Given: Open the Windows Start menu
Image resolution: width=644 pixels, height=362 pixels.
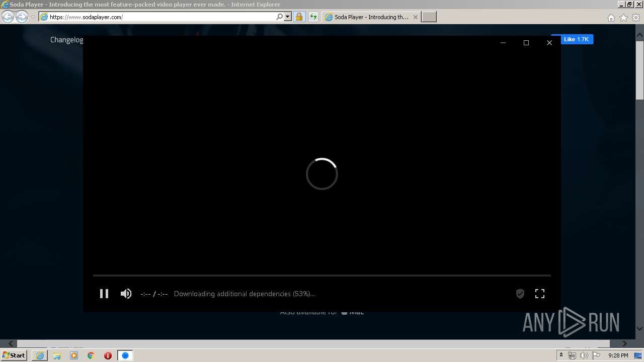Looking at the screenshot, I should click(14, 355).
